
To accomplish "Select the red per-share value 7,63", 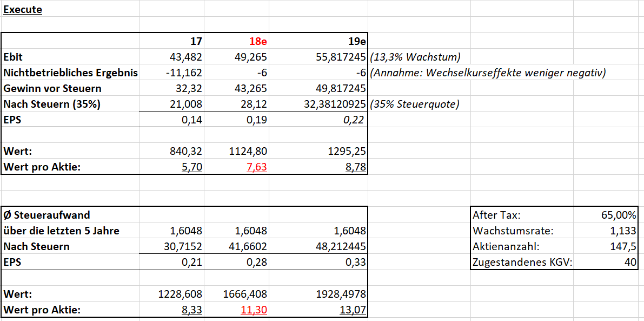I will pyautogui.click(x=257, y=168).
